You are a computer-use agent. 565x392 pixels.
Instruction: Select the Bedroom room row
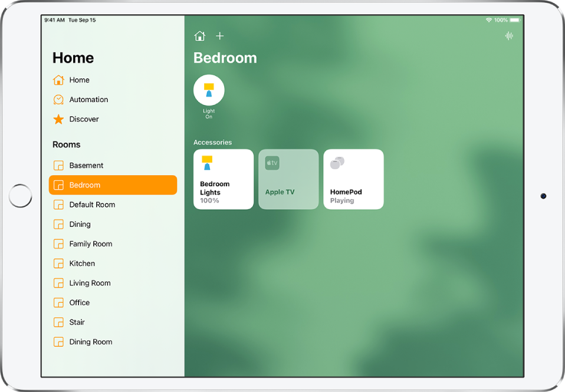tap(113, 185)
